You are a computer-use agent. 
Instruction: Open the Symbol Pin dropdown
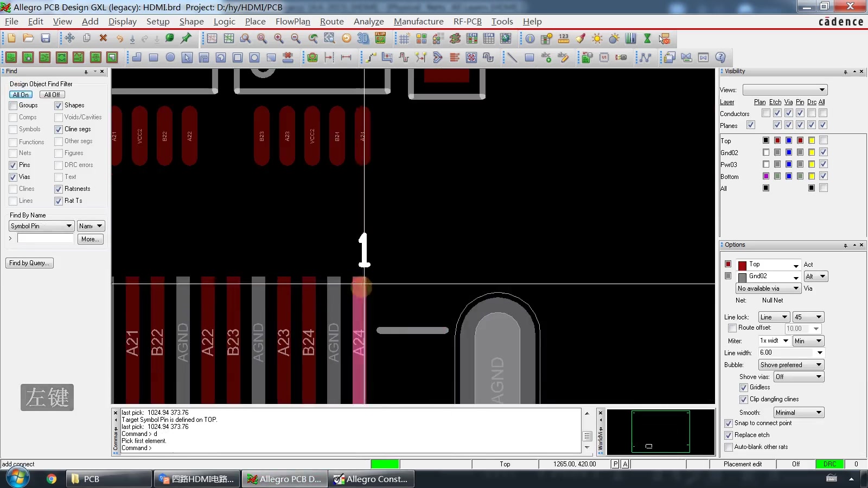(x=41, y=226)
